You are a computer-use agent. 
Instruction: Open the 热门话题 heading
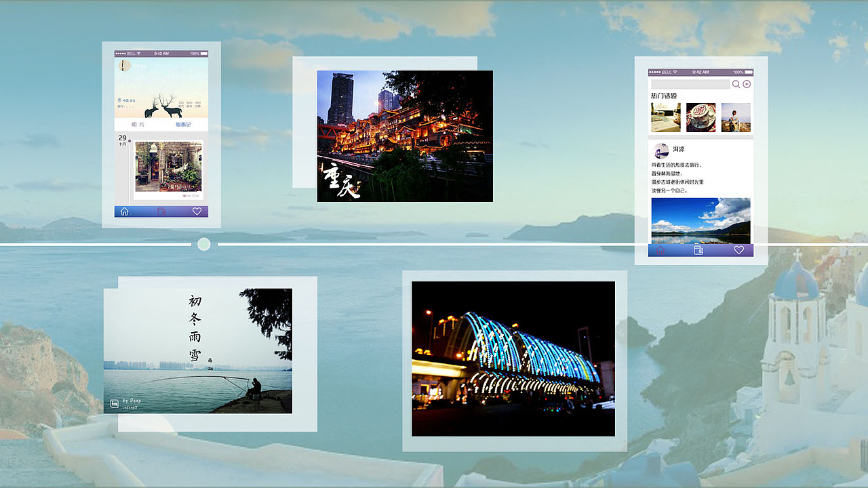(x=664, y=96)
